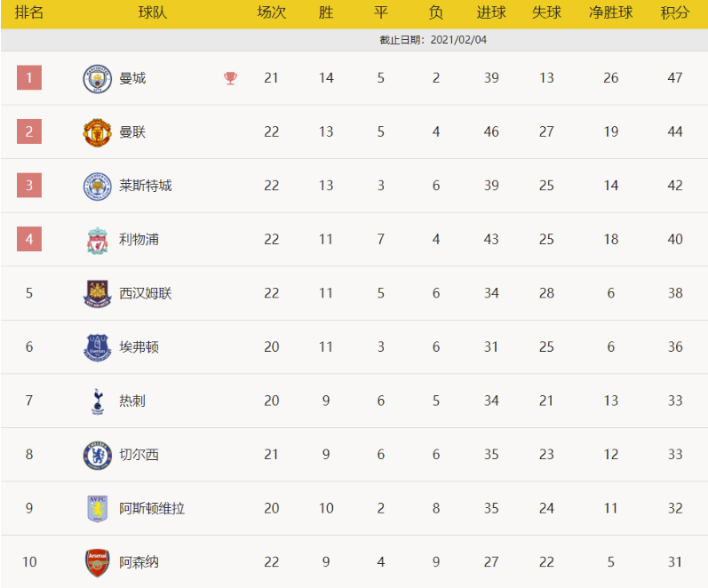Click the Liverpool club crest
The width and height of the screenshot is (708, 588).
[x=96, y=240]
